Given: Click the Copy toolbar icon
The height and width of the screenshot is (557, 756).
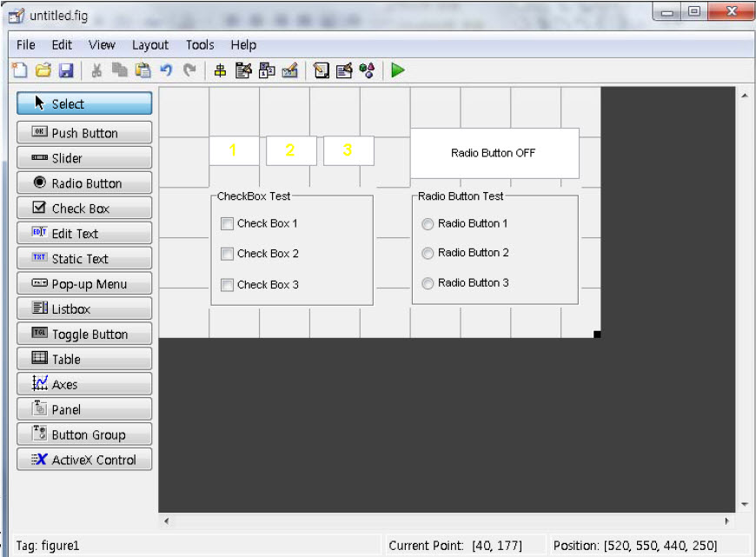Looking at the screenshot, I should click(120, 70).
